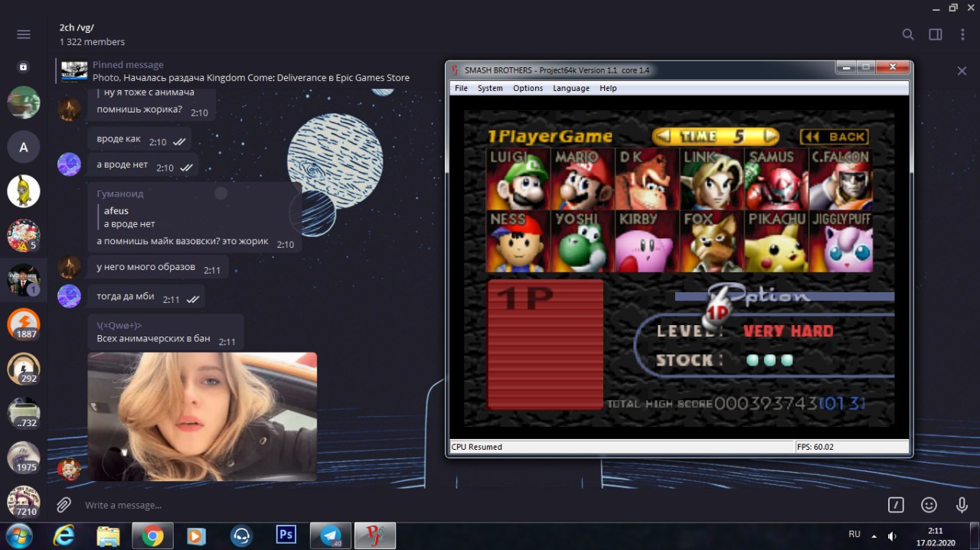Screen dimensions: 980x550
Task: Select Fox character portrait
Action: tap(711, 242)
